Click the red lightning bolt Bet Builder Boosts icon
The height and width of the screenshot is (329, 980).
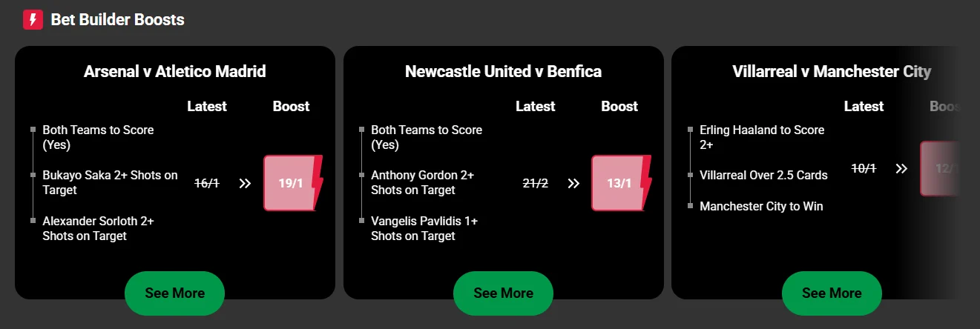pyautogui.click(x=33, y=19)
